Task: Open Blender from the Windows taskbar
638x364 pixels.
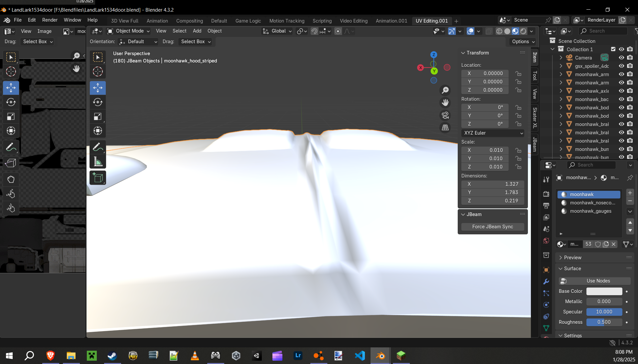Action: pos(381,356)
